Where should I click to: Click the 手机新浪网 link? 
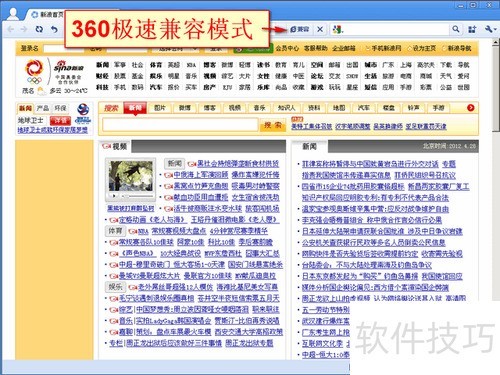point(386,48)
